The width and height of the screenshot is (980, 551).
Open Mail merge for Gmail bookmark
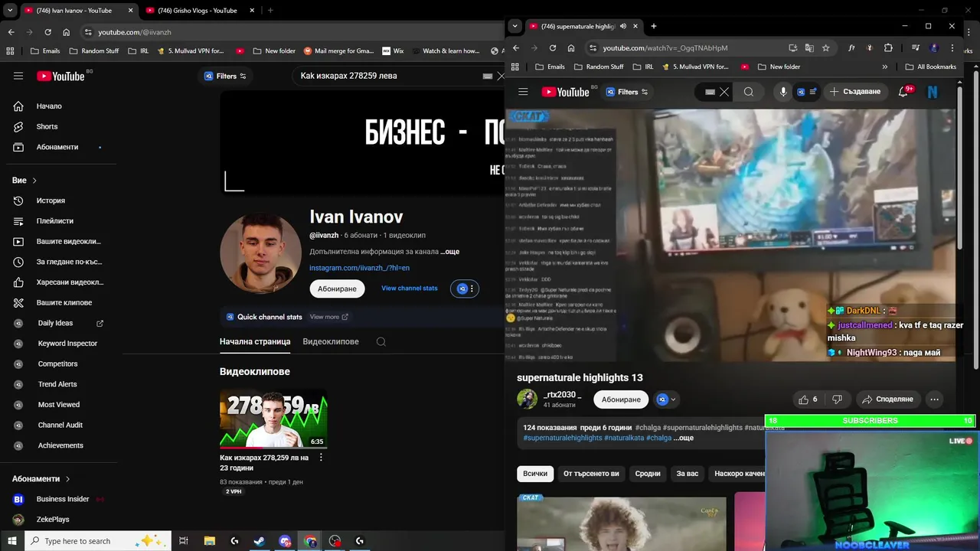[x=338, y=51]
